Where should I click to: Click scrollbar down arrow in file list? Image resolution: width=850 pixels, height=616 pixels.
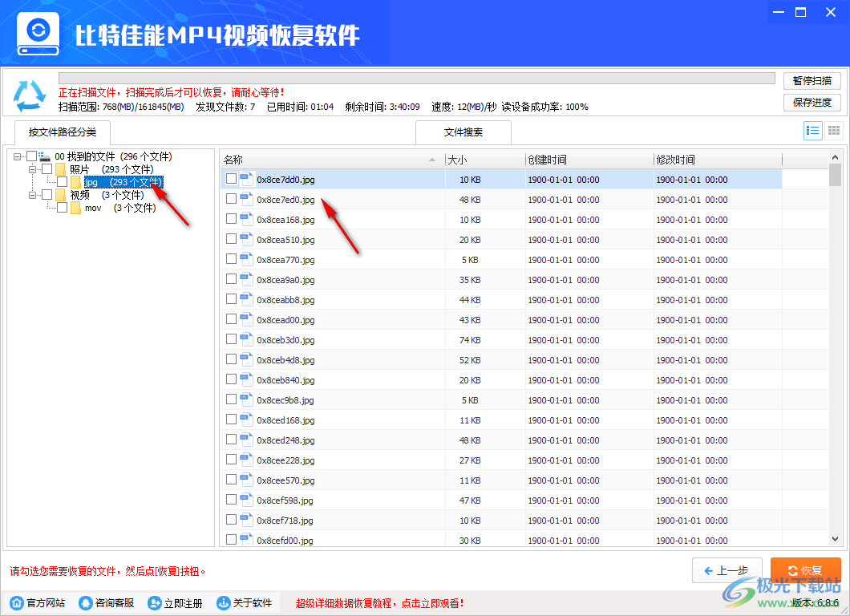(x=835, y=539)
